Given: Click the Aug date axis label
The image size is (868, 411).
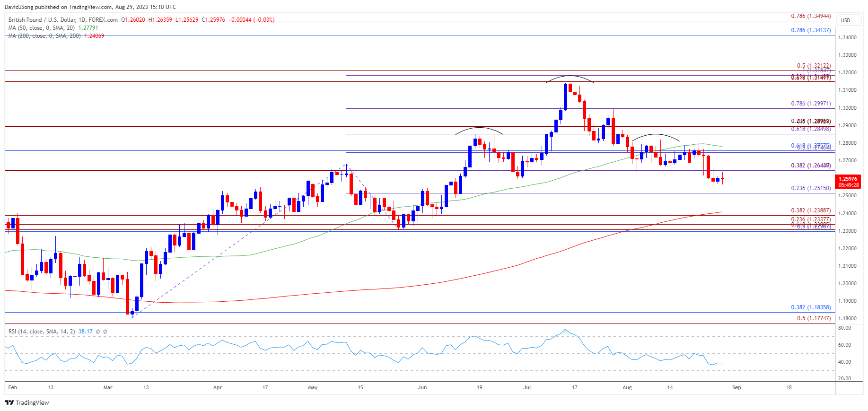Looking at the screenshot, I should 627,388.
